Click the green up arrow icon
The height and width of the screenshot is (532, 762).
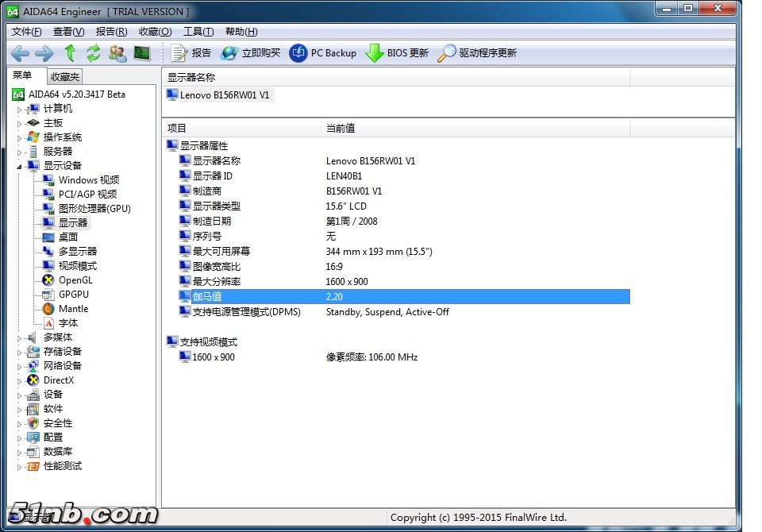click(70, 53)
